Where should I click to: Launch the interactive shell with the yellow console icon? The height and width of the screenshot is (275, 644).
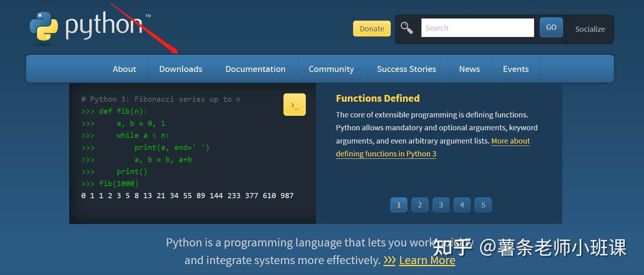(294, 104)
